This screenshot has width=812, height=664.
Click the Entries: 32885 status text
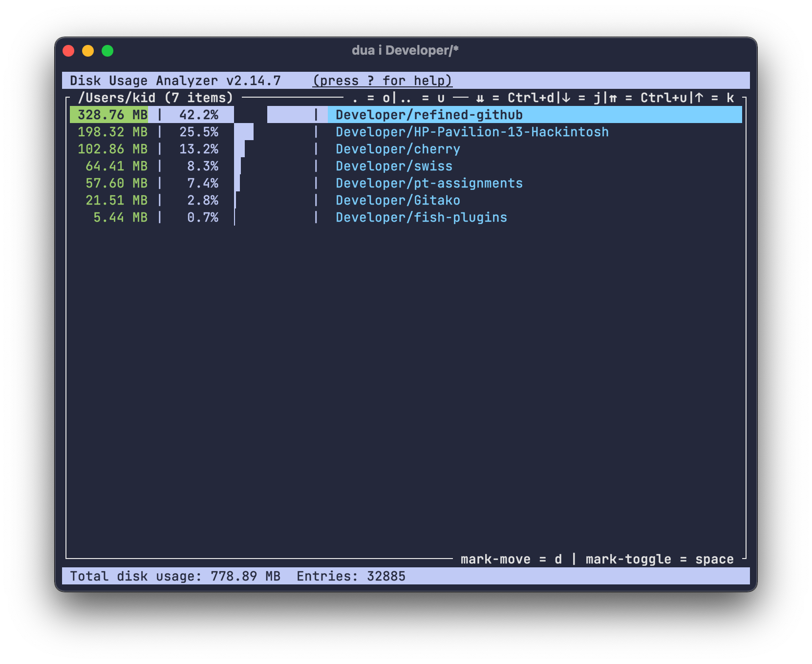click(351, 576)
